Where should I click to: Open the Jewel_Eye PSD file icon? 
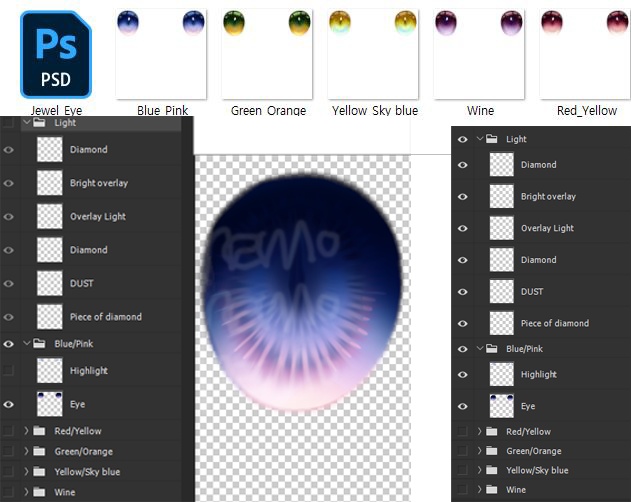tap(56, 54)
